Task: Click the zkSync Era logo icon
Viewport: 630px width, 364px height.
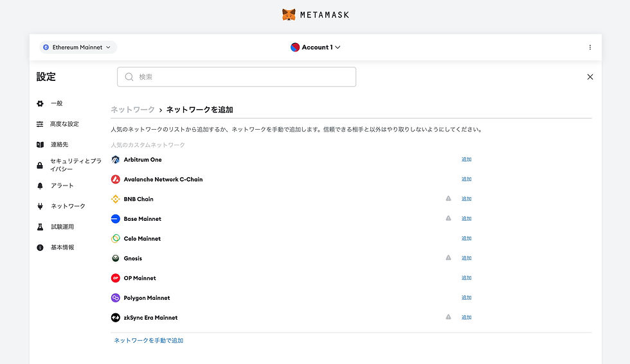Action: click(x=115, y=317)
